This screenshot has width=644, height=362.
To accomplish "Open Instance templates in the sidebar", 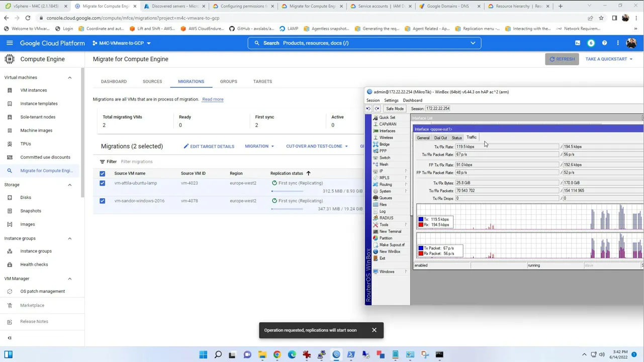I will 39,104.
